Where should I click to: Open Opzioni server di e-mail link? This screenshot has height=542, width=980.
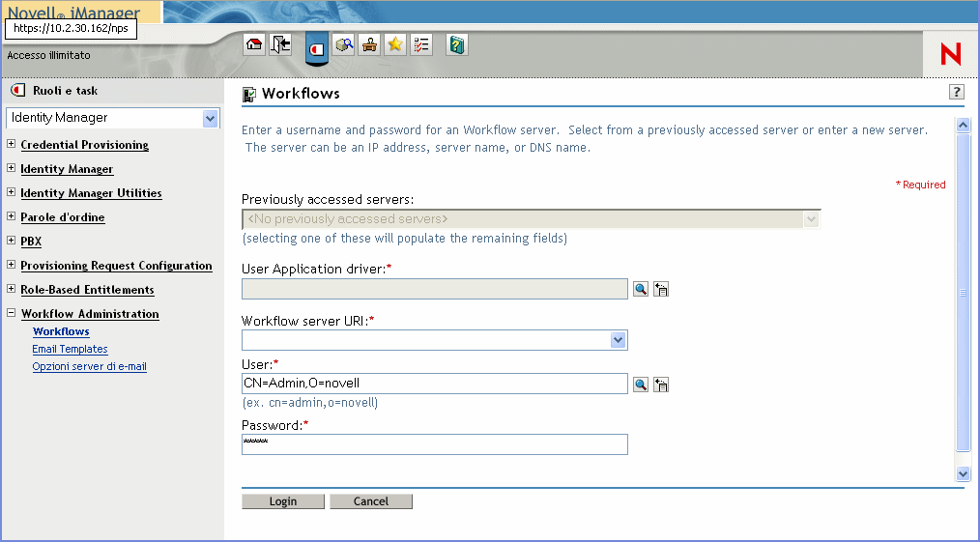click(89, 366)
